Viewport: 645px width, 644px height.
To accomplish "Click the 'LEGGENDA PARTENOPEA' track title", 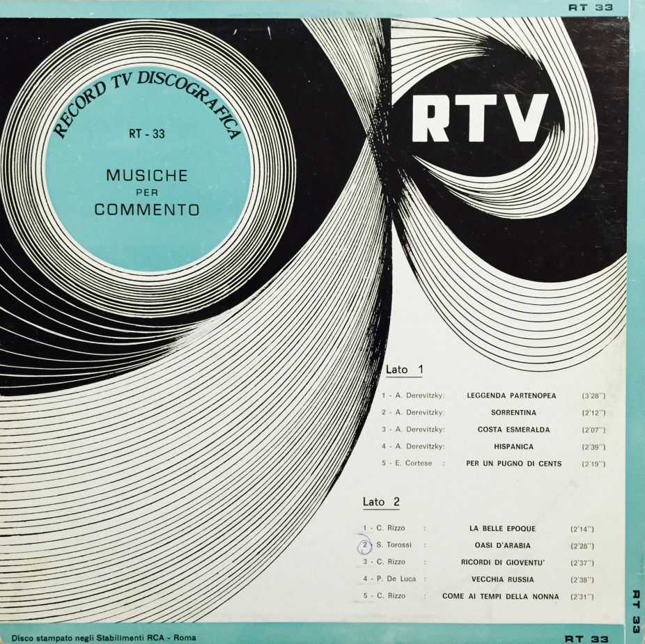I will (511, 395).
